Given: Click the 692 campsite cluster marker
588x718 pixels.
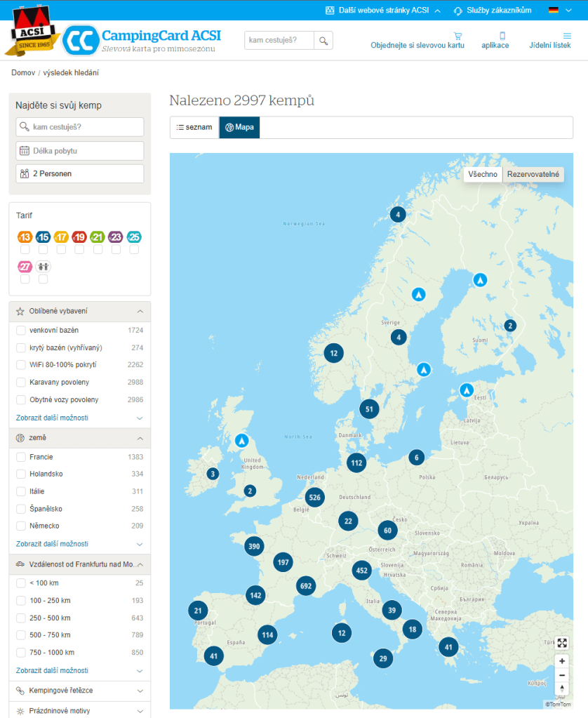Looking at the screenshot, I should 305,585.
